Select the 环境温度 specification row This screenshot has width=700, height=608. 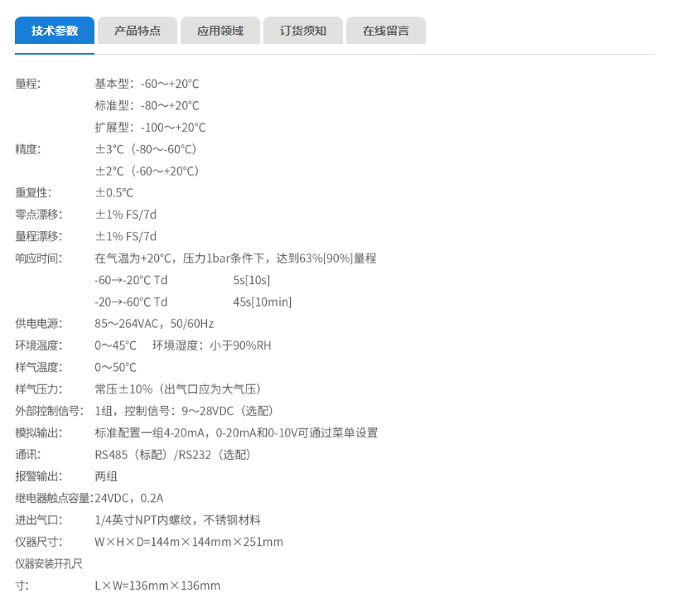click(x=36, y=345)
